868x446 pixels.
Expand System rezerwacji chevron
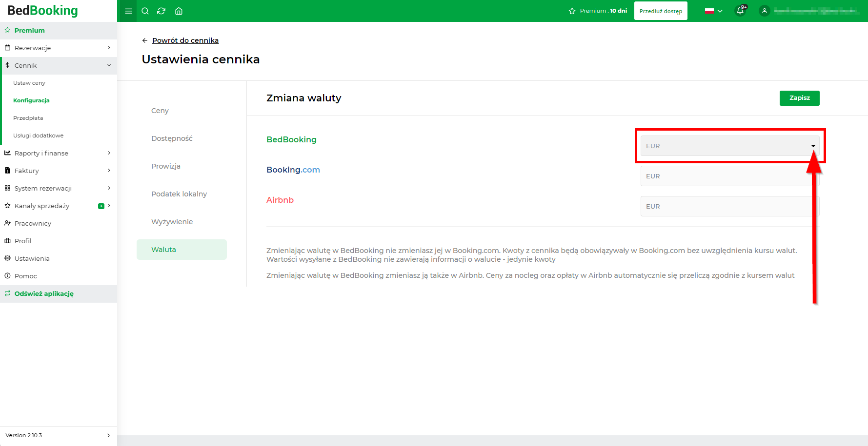coord(109,188)
